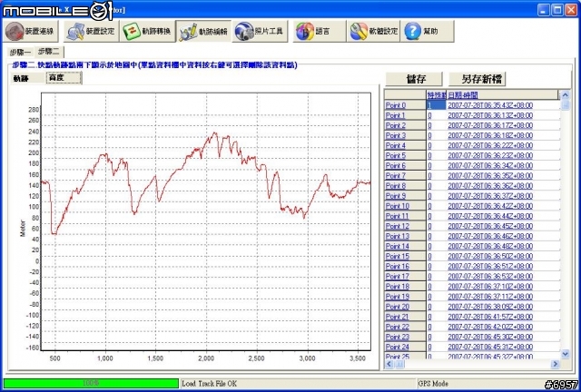Click the timestamp 2007-07-28T06:41:57Z+08:00

tap(490, 317)
